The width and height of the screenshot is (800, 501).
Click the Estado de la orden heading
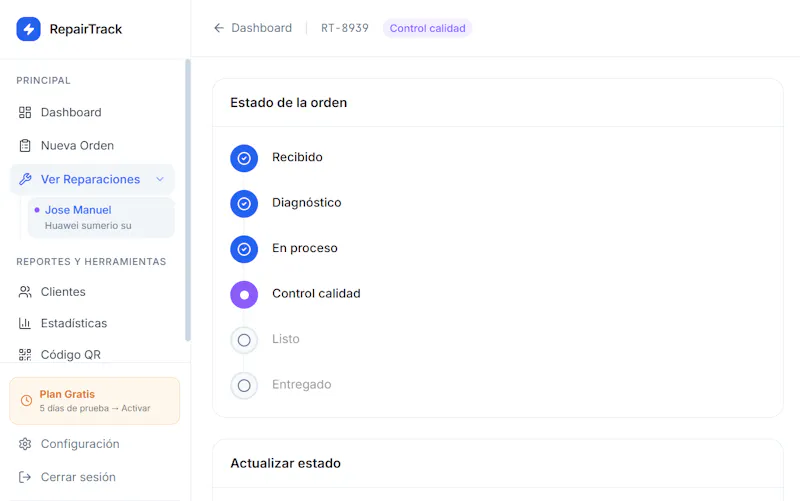[289, 103]
